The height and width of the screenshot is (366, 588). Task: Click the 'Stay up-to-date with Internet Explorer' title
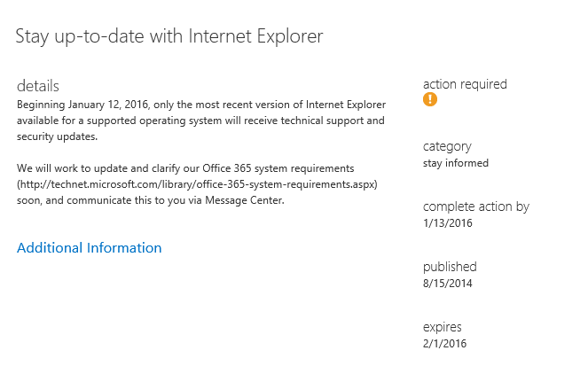click(169, 36)
